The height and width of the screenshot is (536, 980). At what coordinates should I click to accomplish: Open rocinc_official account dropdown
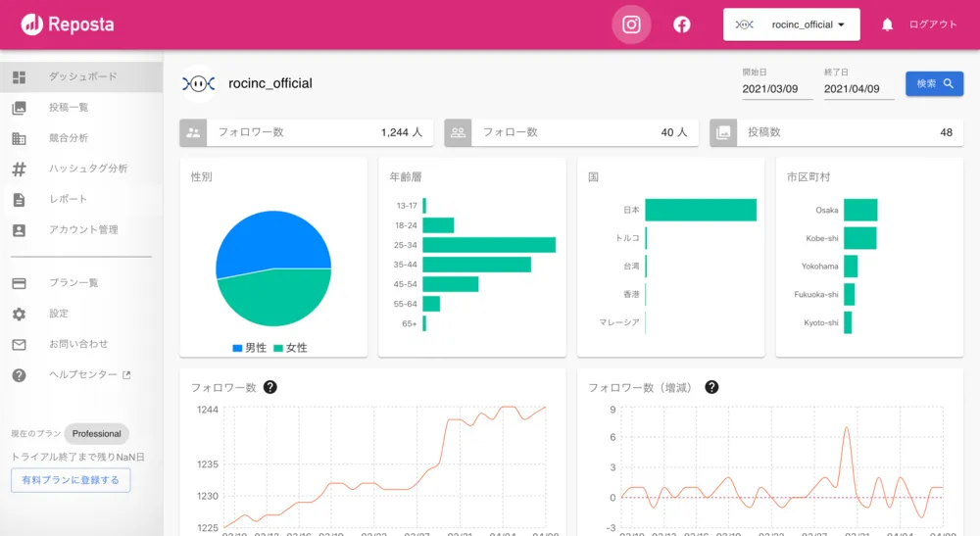point(791,24)
